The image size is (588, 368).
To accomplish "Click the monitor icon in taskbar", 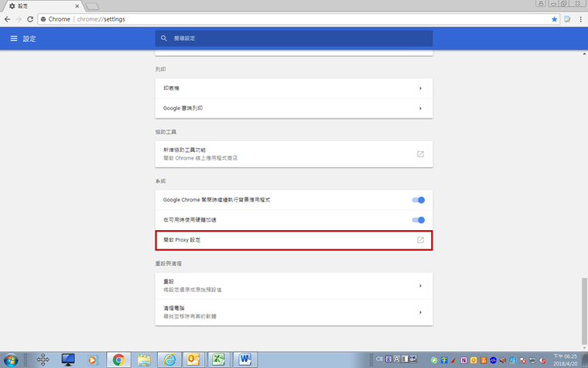I will [68, 359].
